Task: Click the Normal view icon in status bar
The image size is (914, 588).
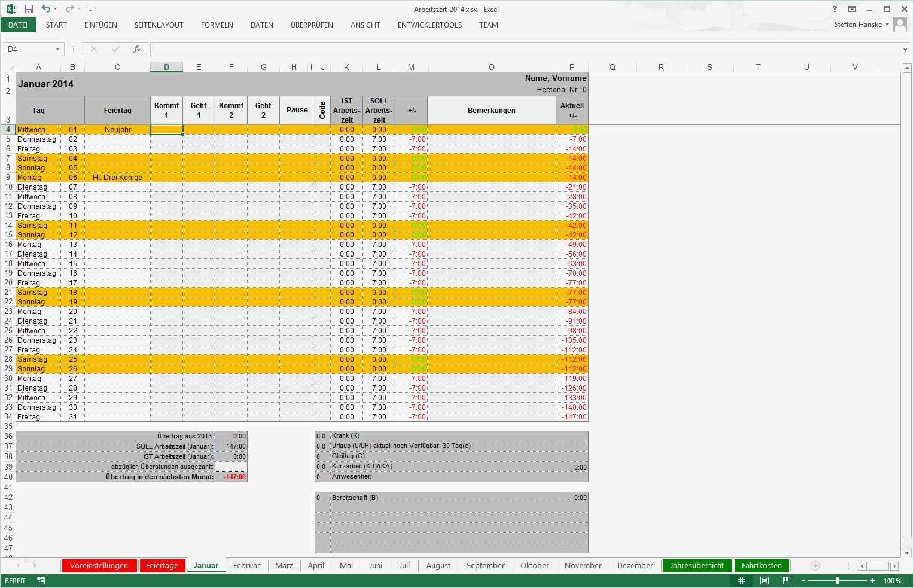Action: [741, 580]
